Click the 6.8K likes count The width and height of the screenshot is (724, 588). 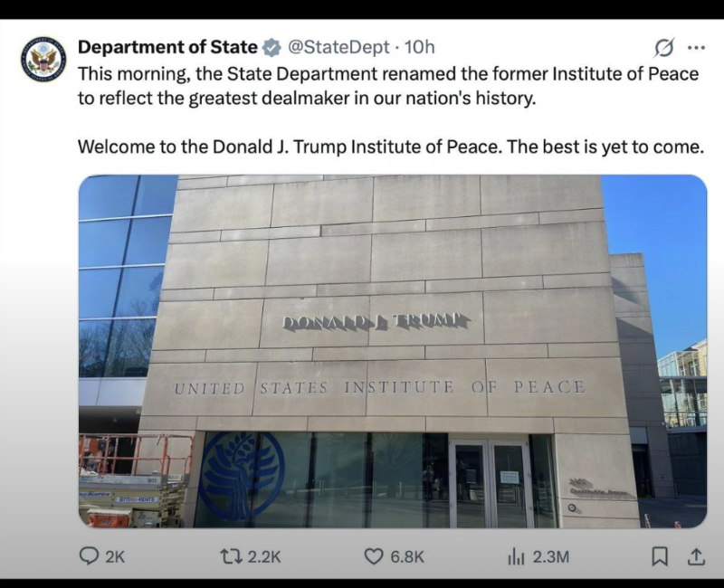coord(407,557)
